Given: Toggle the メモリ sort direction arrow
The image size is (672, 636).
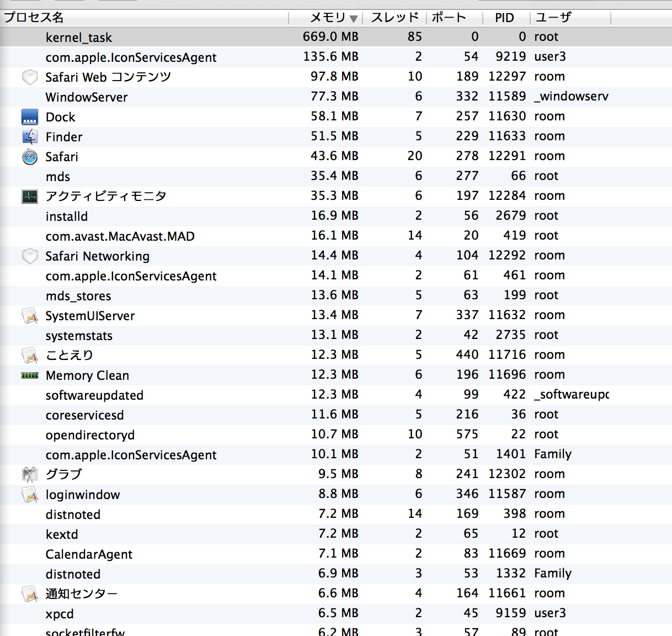Looking at the screenshot, I should coord(354,19).
